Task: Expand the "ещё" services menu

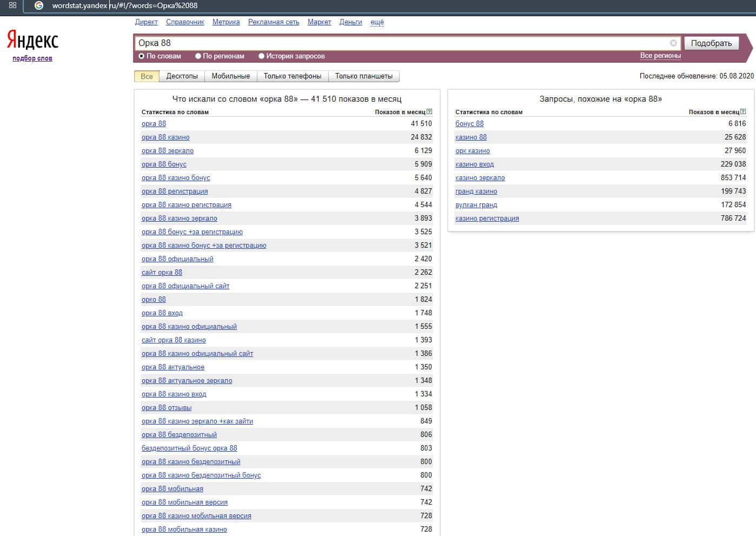Action: (x=377, y=22)
